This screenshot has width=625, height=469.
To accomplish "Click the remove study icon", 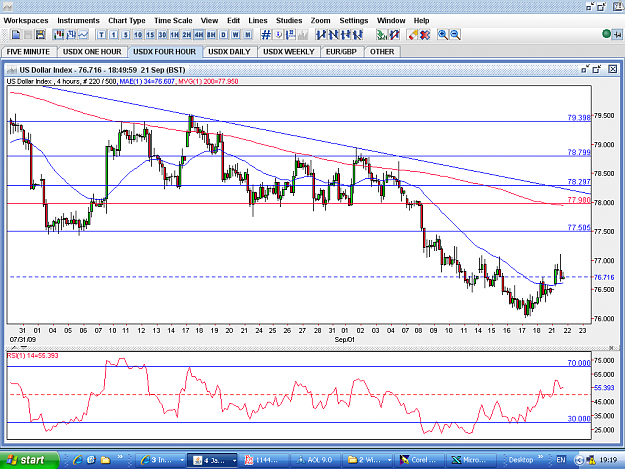I will [394, 35].
